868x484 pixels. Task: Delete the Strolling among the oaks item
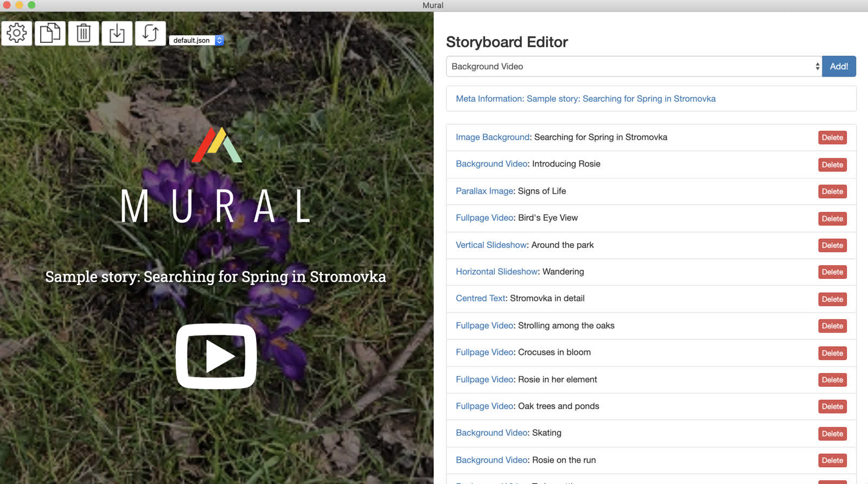click(x=832, y=326)
